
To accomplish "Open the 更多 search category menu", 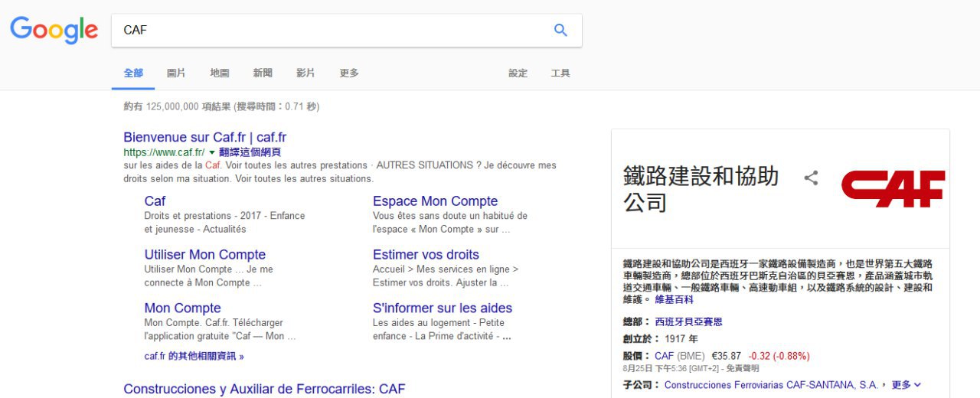I will coord(349,73).
